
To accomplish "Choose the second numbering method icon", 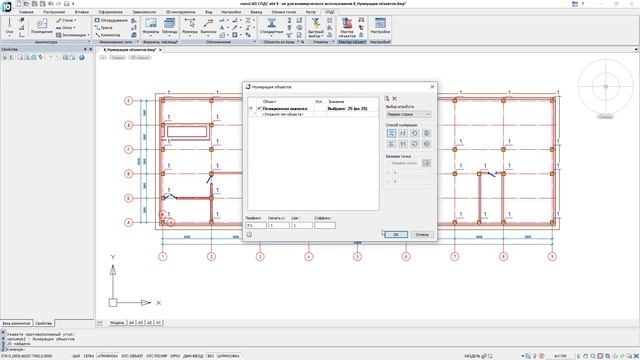I will click(403, 133).
